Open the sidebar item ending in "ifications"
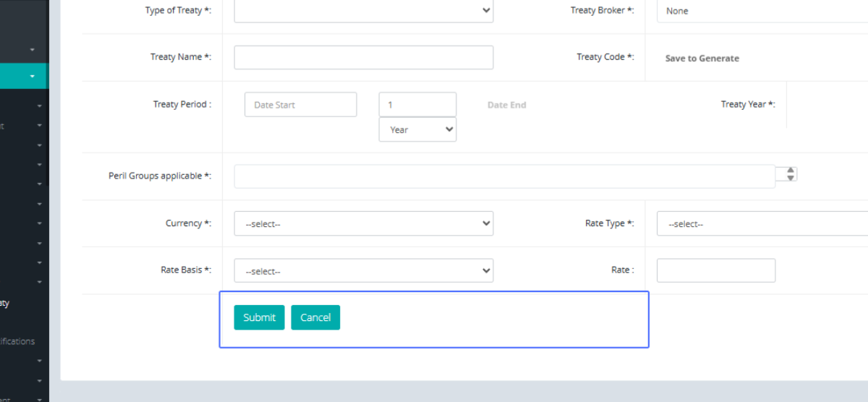The image size is (868, 402). (x=17, y=341)
